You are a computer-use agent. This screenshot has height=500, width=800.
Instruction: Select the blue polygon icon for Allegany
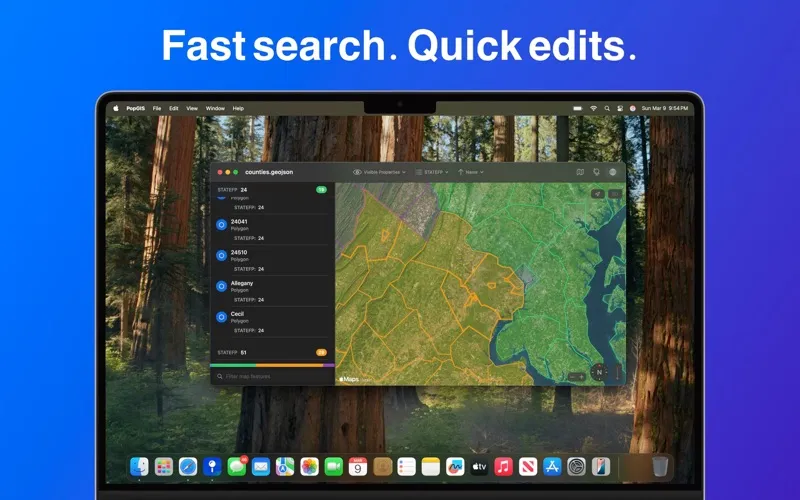(221, 286)
